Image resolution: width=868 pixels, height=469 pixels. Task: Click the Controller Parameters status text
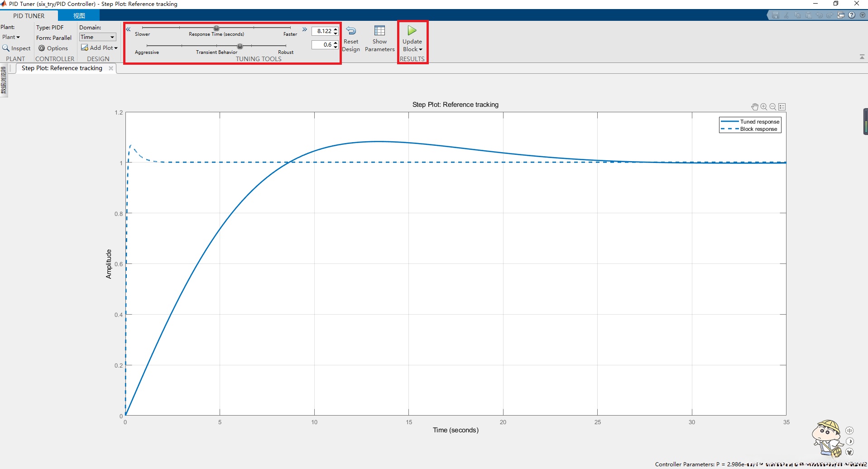[x=761, y=464]
